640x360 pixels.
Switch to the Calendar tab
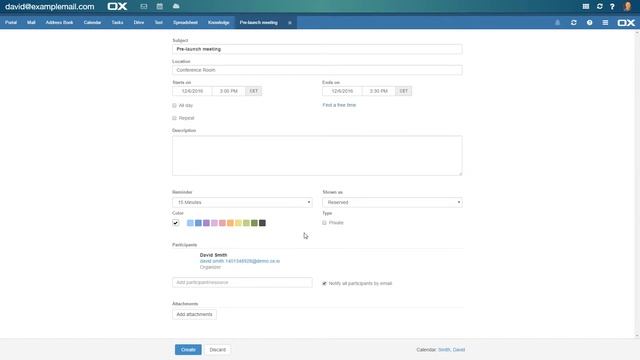click(92, 22)
